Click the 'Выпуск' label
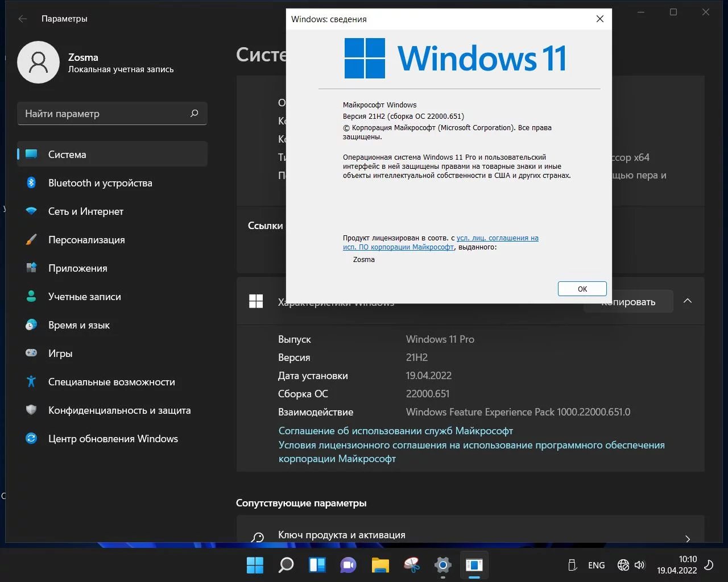728x582 pixels. click(x=295, y=339)
